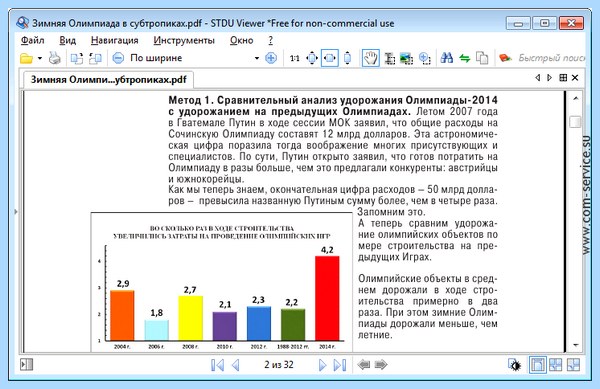This screenshot has width=600, height=389.
Task: Open the tab list grid icon
Action: (x=563, y=78)
